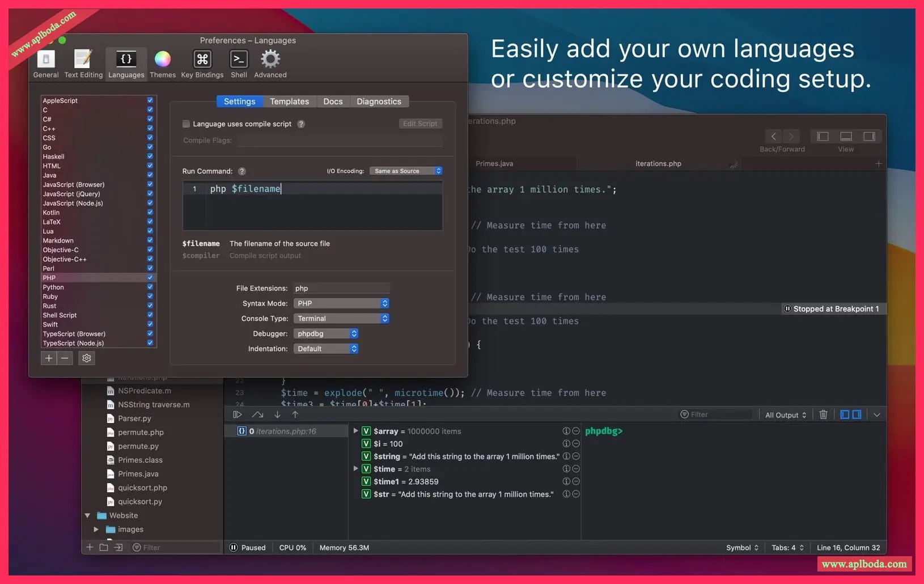Click the Step Out up arrow
This screenshot has width=924, height=584.
tap(295, 414)
